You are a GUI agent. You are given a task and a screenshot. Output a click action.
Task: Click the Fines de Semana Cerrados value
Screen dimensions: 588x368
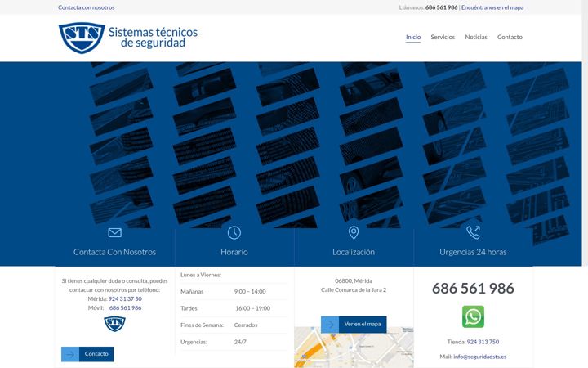[x=246, y=325]
